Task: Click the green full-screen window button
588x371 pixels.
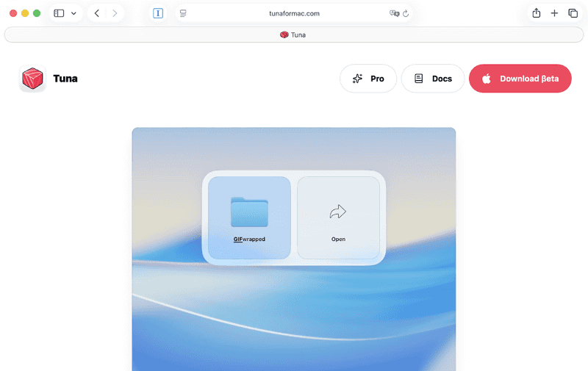Action: [37, 13]
